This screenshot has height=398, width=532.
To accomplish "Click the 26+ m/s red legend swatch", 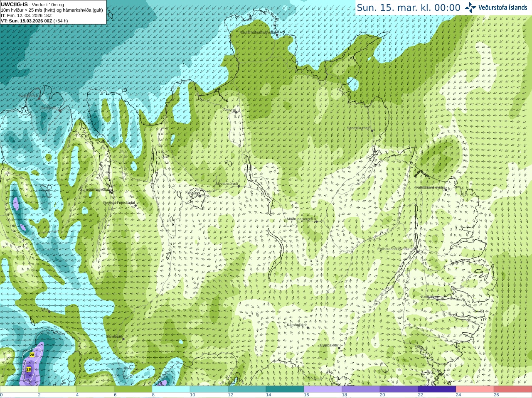I will click(x=513, y=389).
